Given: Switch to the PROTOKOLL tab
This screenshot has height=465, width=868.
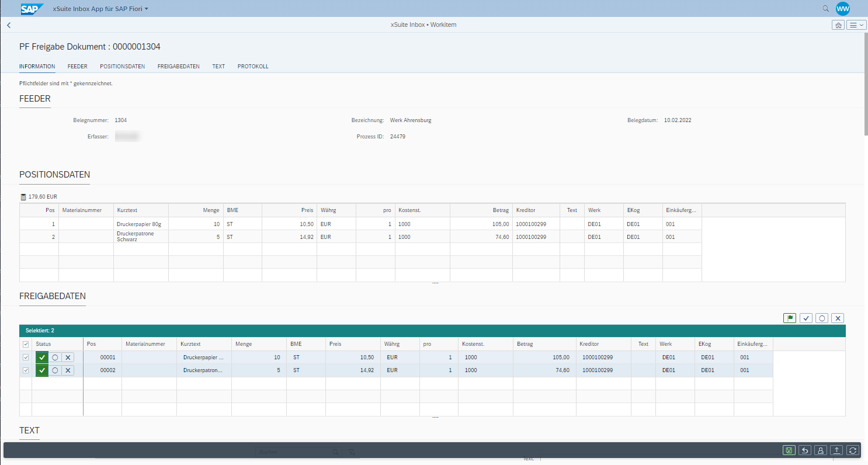Looking at the screenshot, I should pyautogui.click(x=253, y=67).
